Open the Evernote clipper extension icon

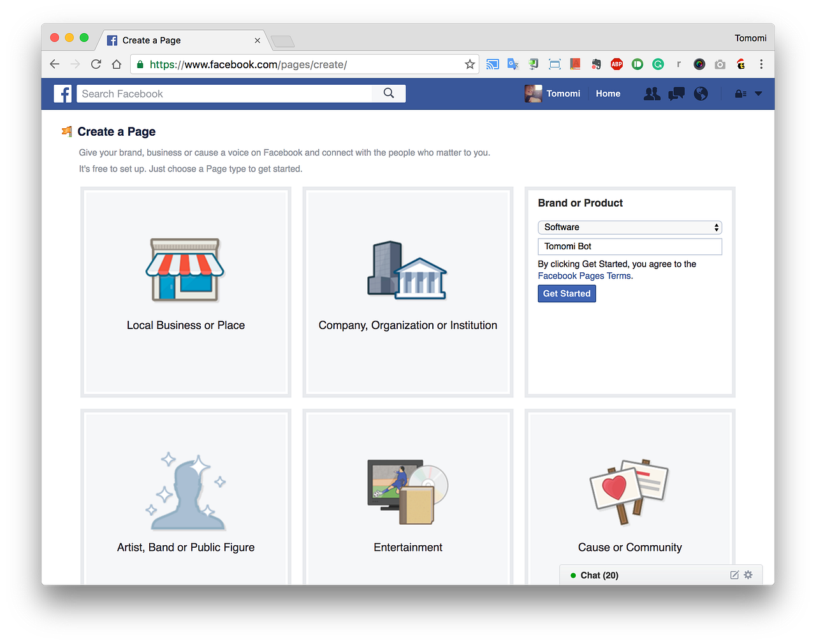pos(595,64)
